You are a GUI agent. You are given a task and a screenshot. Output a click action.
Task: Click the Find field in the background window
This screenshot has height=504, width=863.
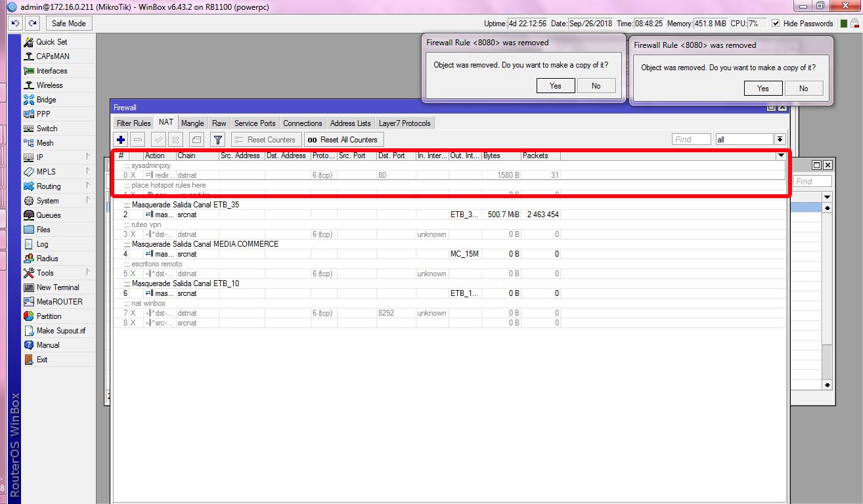812,181
